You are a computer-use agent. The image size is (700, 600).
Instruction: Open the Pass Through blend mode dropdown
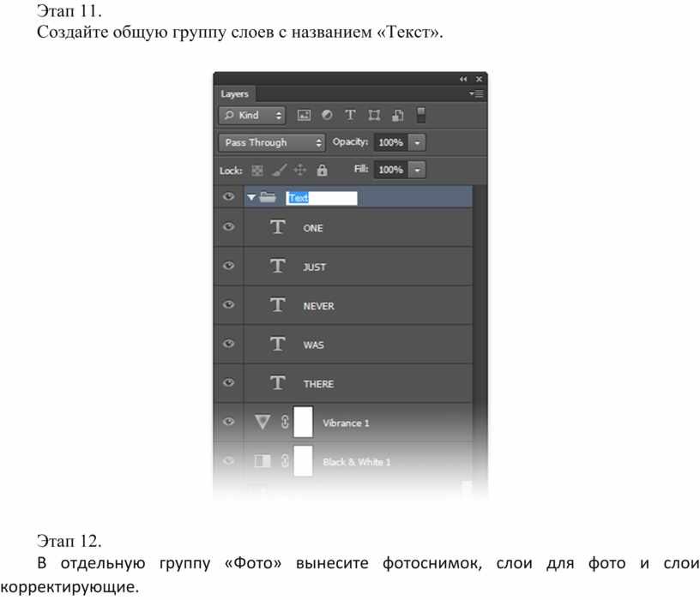tap(271, 143)
